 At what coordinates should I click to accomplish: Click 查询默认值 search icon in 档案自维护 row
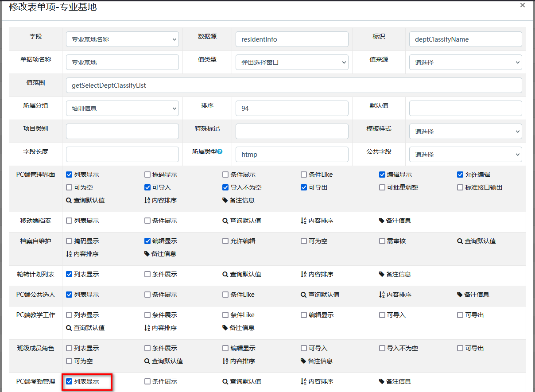460,241
